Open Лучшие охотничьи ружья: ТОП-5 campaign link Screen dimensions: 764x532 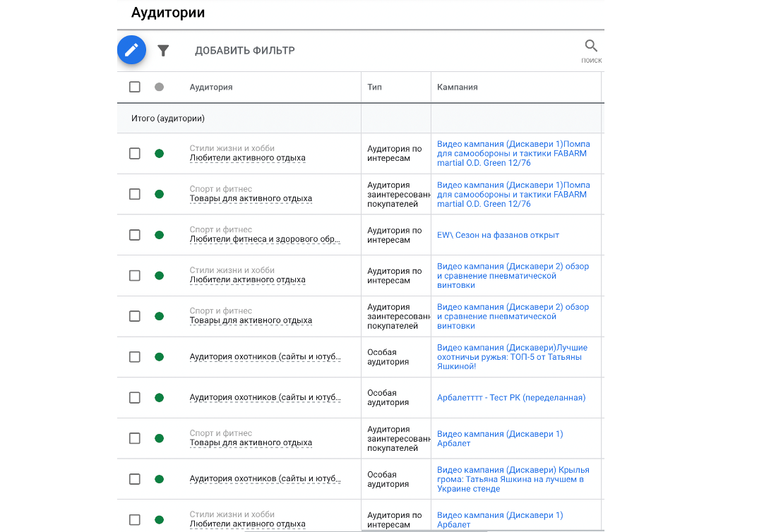tap(512, 357)
